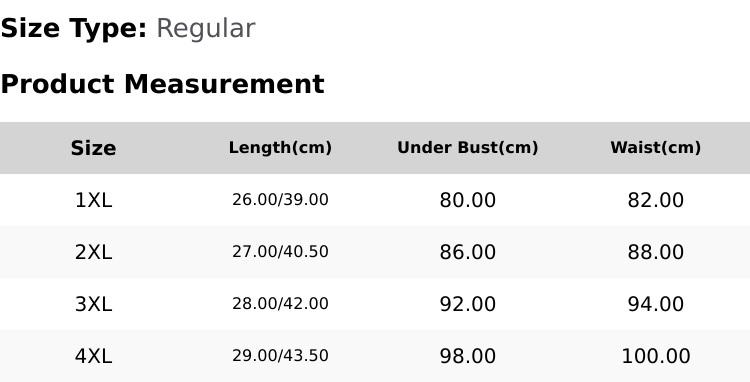Click the 28.00/42.00 length cell
This screenshot has height=382, width=750.
tap(280, 304)
